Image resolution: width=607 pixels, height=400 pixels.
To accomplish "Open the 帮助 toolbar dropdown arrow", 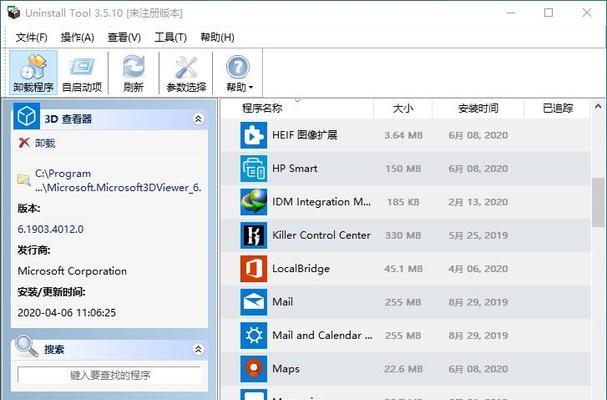I will point(251,87).
